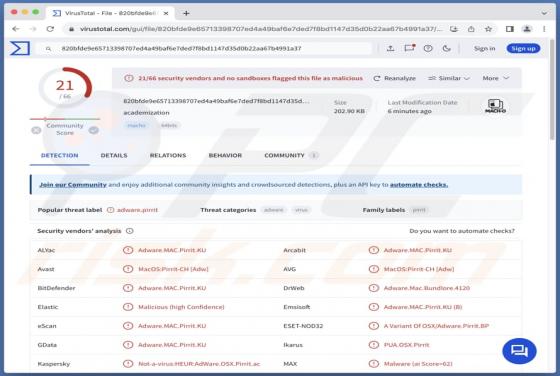Click Do you want to automate checks?
The height and width of the screenshot is (376, 560).
click(462, 231)
